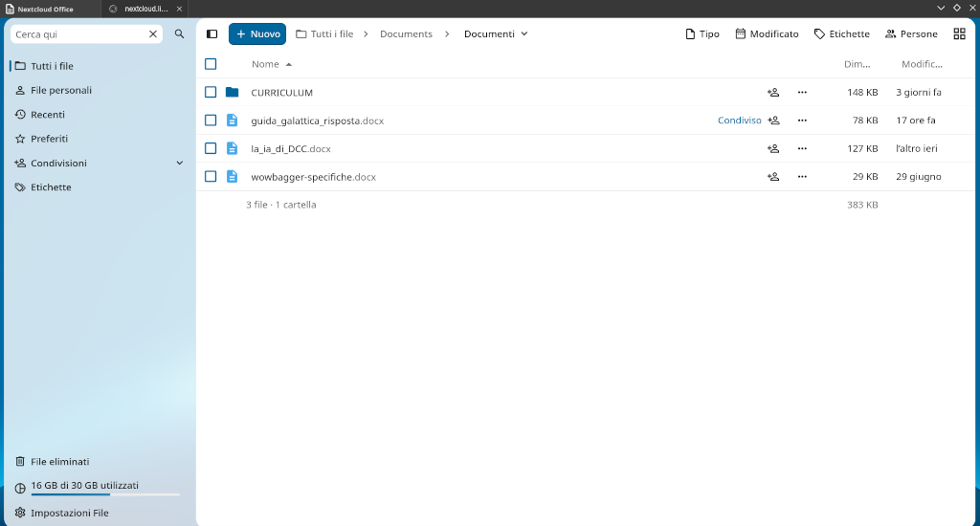Click the 29 giugno date
This screenshot has width=980, height=526.
click(919, 177)
